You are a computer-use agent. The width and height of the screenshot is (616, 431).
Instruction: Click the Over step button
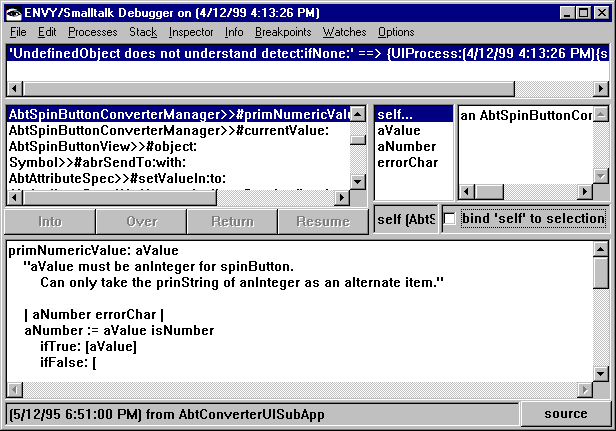click(141, 222)
